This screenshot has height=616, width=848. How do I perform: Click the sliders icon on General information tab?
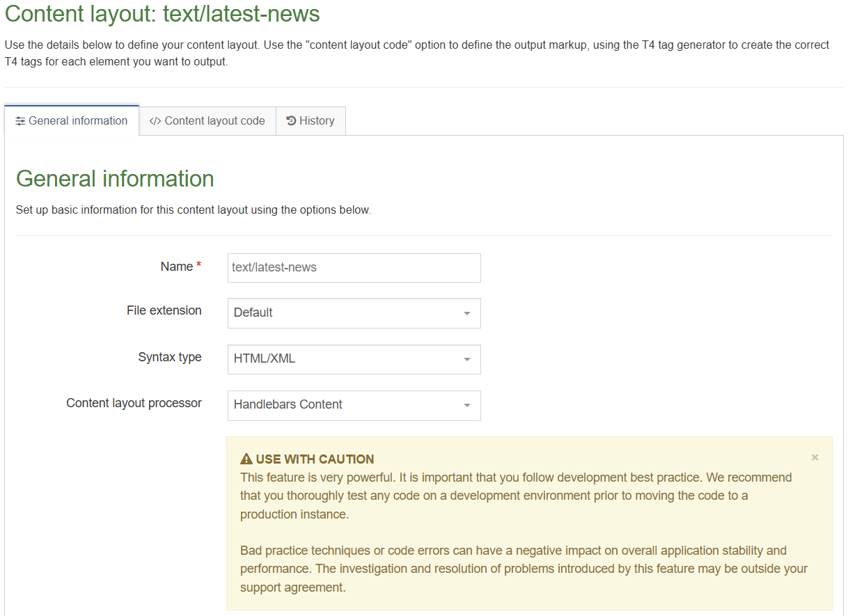pos(19,120)
